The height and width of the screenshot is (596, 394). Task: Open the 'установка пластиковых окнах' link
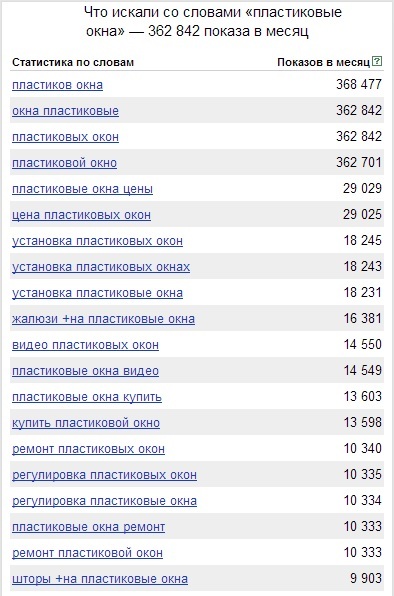pos(101,267)
